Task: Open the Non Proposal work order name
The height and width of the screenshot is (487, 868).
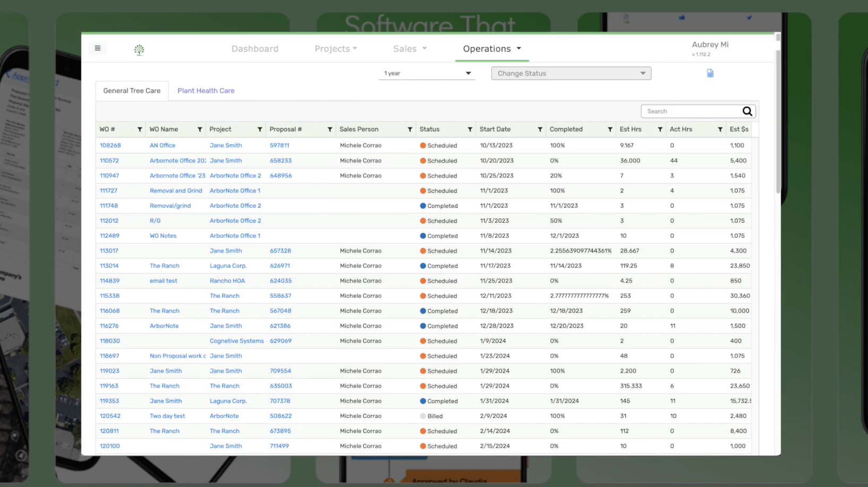Action: tap(178, 356)
